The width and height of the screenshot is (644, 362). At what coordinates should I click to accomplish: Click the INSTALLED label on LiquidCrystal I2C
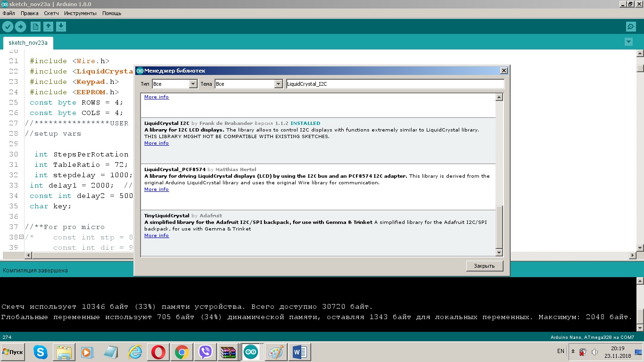tap(305, 123)
